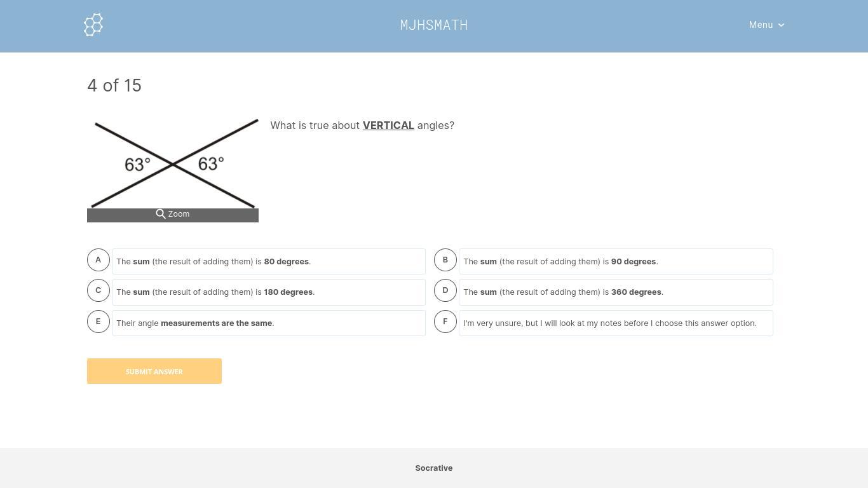Click the Submit Answer button

click(x=154, y=371)
